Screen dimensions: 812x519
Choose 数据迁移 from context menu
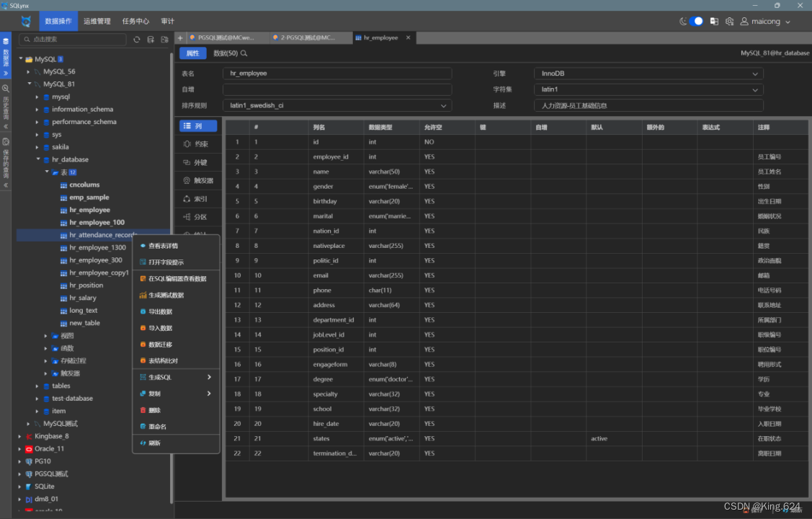pos(176,345)
